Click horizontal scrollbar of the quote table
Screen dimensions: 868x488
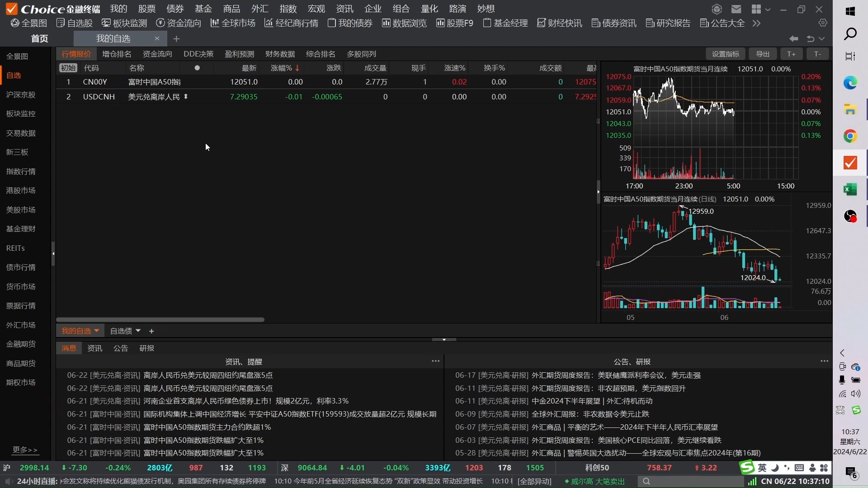[x=160, y=320]
